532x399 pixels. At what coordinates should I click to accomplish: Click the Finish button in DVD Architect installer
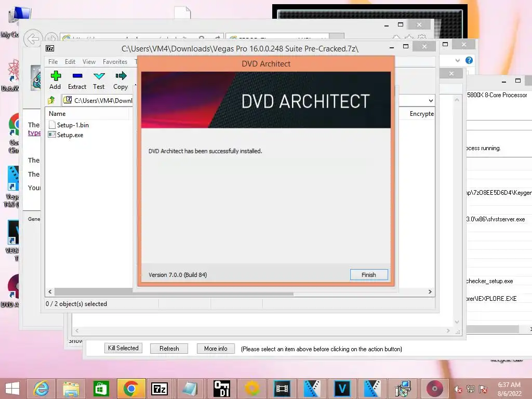pos(368,274)
